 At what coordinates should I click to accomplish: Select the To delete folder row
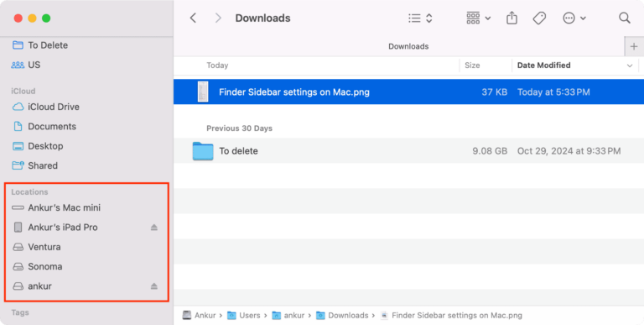(408, 151)
